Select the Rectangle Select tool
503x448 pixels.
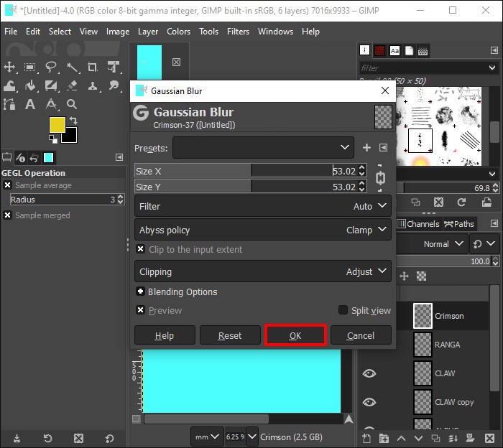click(30, 67)
